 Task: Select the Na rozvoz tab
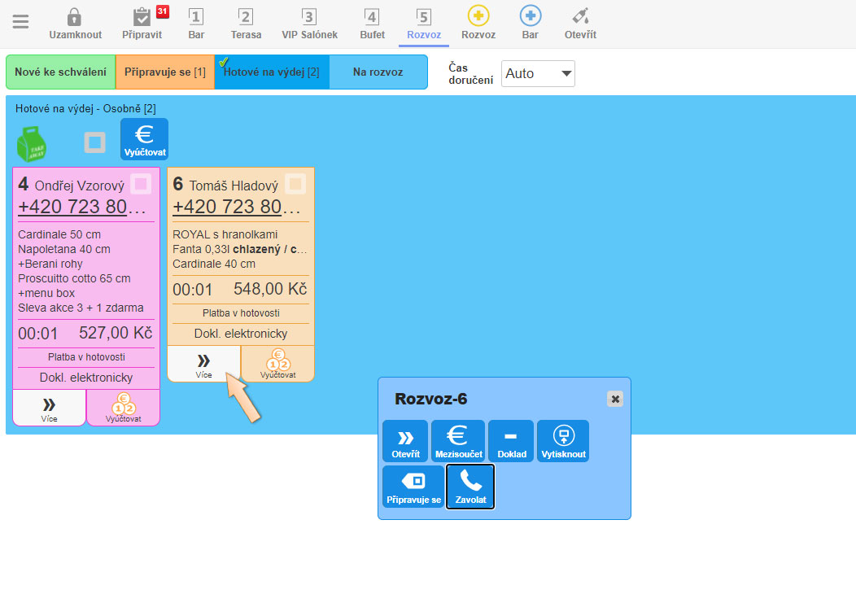(x=378, y=72)
